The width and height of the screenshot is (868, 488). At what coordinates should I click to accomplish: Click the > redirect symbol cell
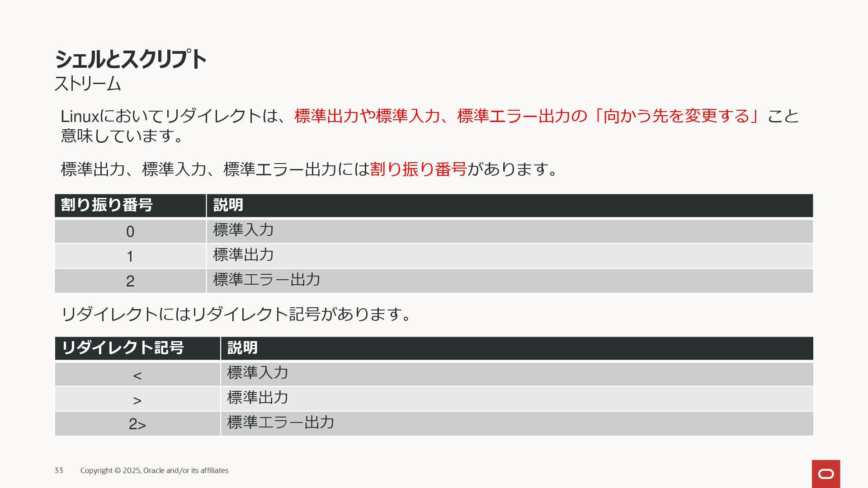coord(137,399)
